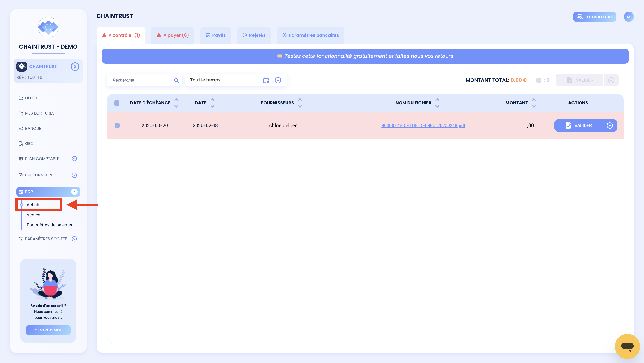
Task: Open Paramètres de paiement
Action: tap(51, 225)
